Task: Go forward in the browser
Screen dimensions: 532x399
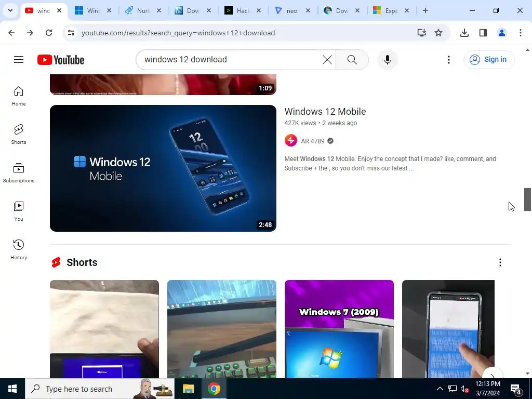Action: coord(30,33)
